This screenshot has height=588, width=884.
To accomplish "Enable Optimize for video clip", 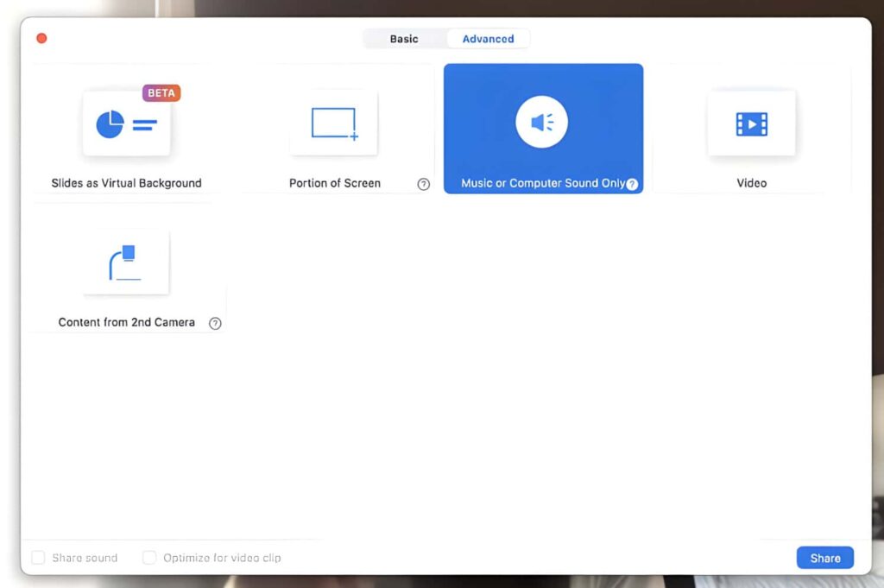I will pos(148,558).
